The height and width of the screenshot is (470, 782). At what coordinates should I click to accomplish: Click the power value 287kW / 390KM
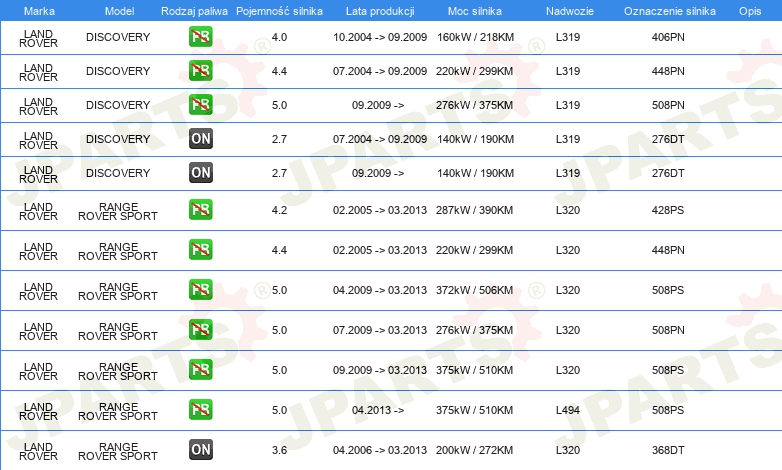click(x=474, y=210)
